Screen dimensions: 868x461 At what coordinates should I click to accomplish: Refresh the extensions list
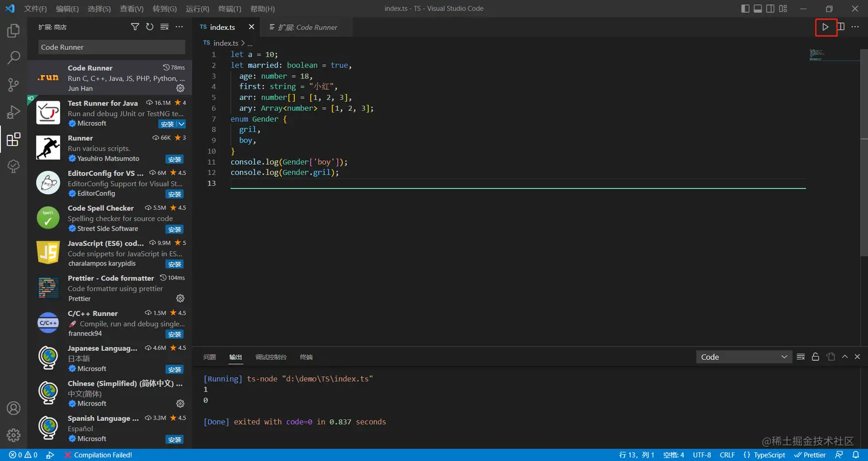pos(150,27)
